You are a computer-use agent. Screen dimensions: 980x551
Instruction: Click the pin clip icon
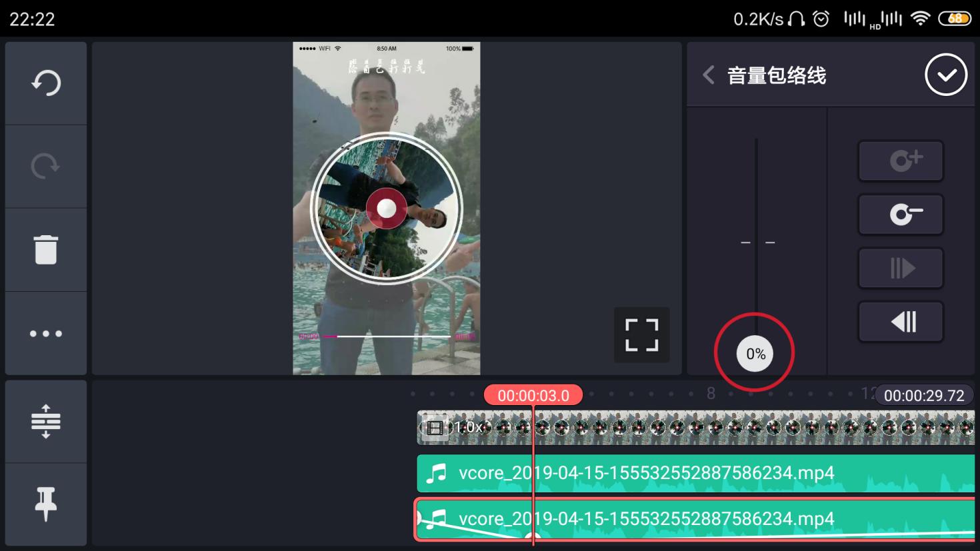(x=45, y=504)
